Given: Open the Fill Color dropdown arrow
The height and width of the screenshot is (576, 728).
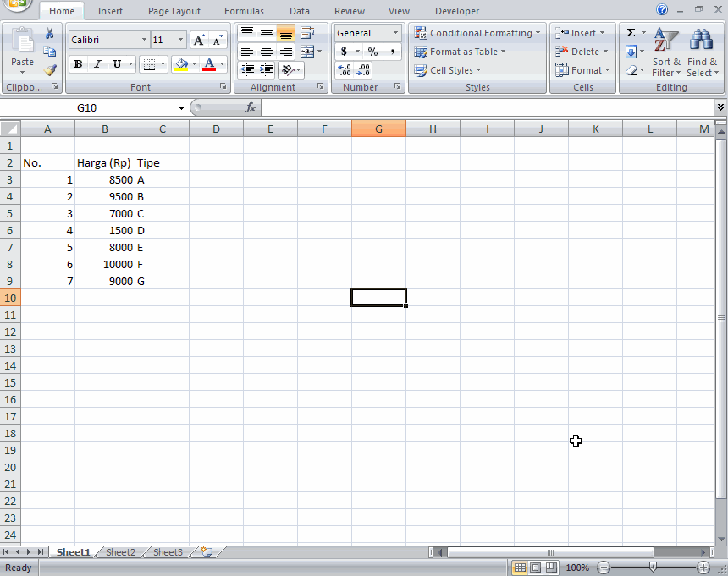Looking at the screenshot, I should coord(194,63).
